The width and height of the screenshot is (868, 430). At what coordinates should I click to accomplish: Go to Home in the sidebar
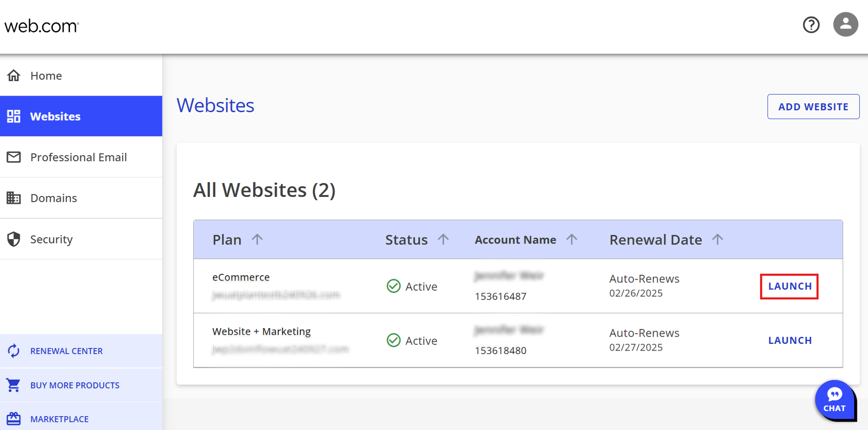(46, 76)
